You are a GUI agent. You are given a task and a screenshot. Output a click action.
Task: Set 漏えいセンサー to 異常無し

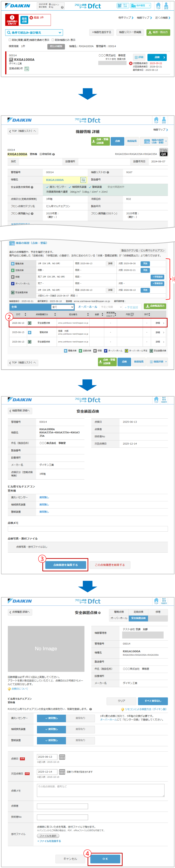52,718
